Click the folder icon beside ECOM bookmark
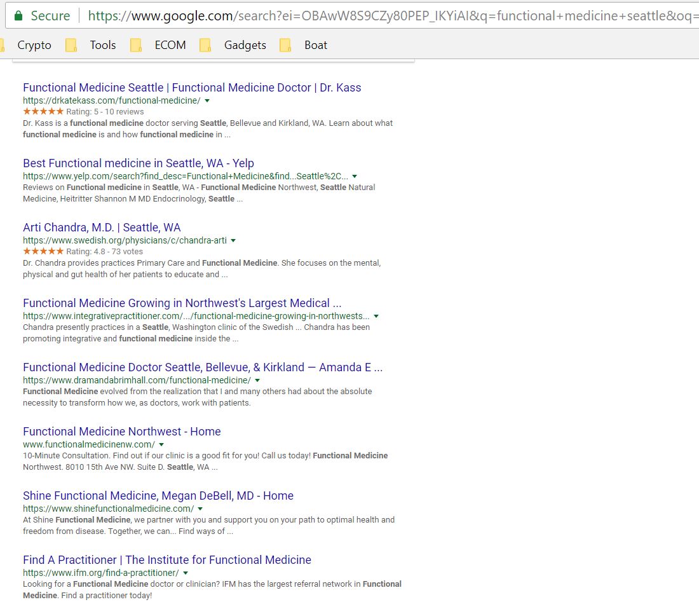This screenshot has height=616, width=699. [x=136, y=45]
